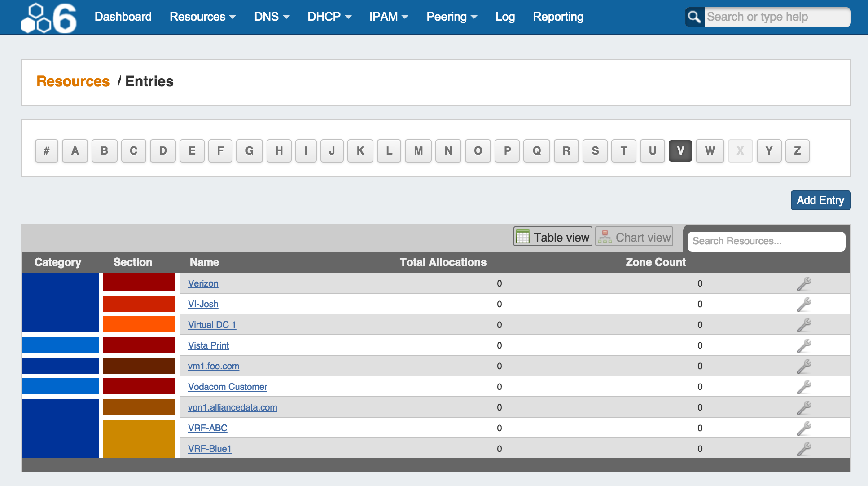Click wrench icon for vm1.foo.com row
868x486 pixels.
tap(804, 367)
